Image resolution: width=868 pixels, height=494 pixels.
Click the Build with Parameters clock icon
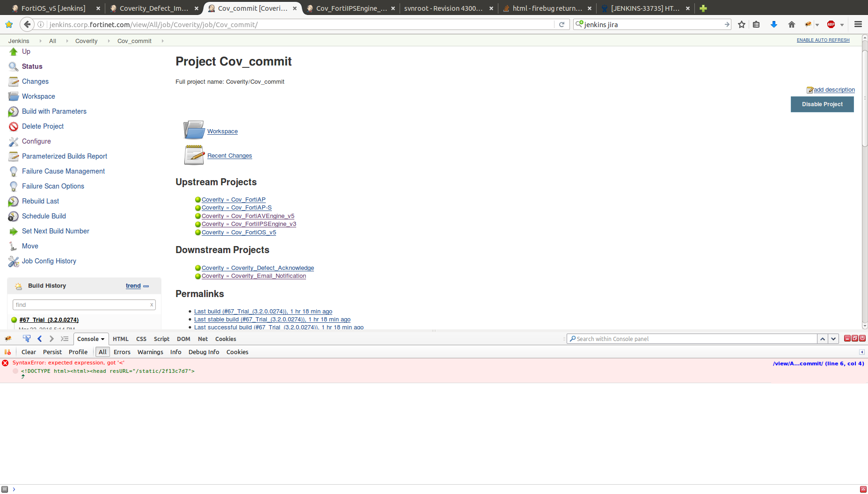tap(13, 112)
